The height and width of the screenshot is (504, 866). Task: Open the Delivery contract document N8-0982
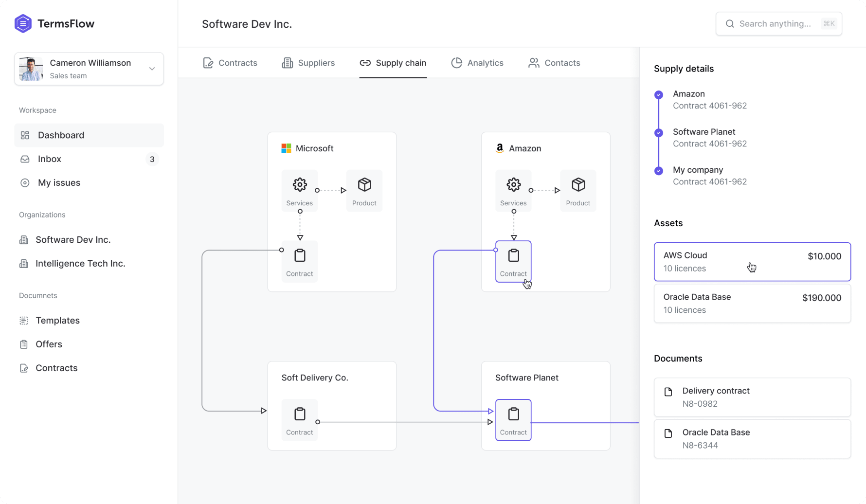coord(752,397)
